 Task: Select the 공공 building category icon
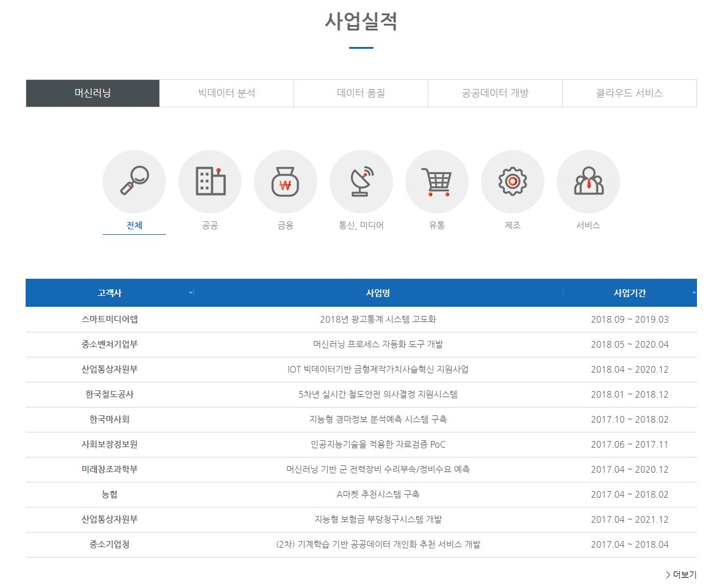click(x=210, y=181)
